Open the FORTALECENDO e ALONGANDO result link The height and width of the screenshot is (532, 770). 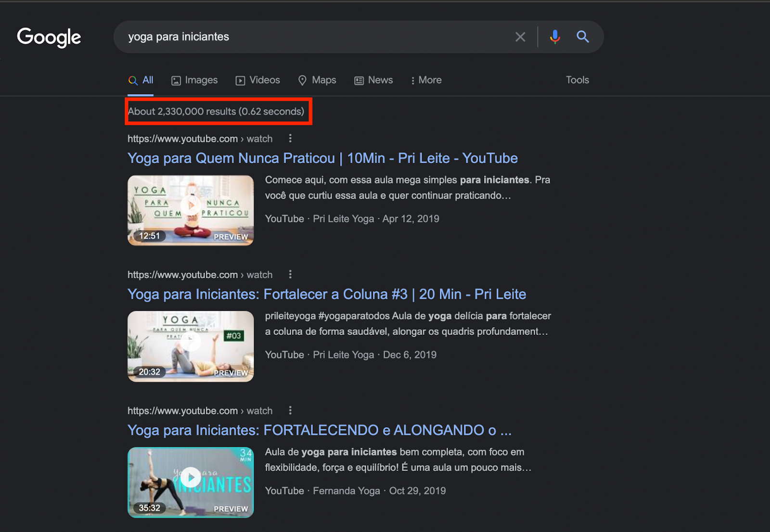[320, 430]
